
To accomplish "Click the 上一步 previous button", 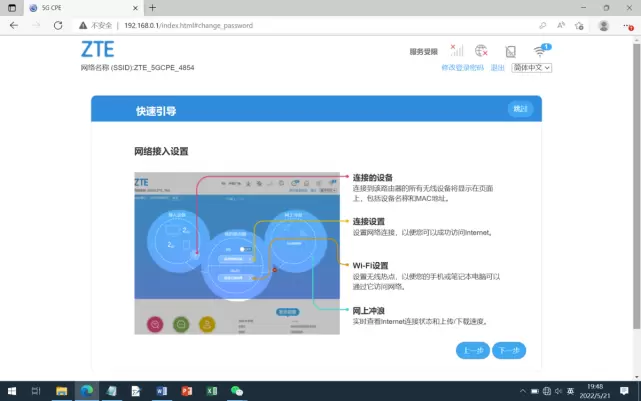I will pos(472,350).
